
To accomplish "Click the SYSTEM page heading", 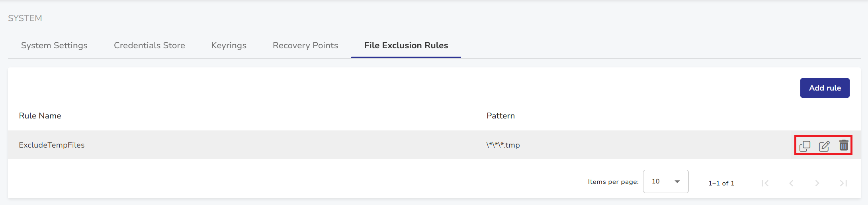I will [25, 18].
